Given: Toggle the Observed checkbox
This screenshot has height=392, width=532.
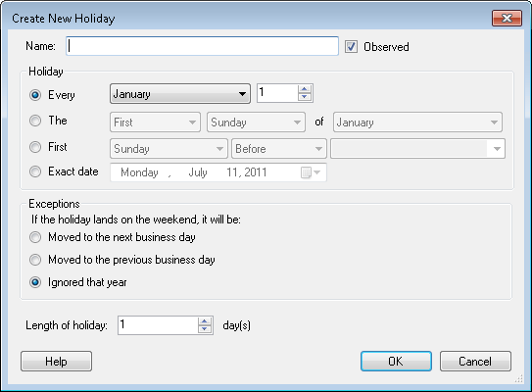Looking at the screenshot, I should point(351,46).
